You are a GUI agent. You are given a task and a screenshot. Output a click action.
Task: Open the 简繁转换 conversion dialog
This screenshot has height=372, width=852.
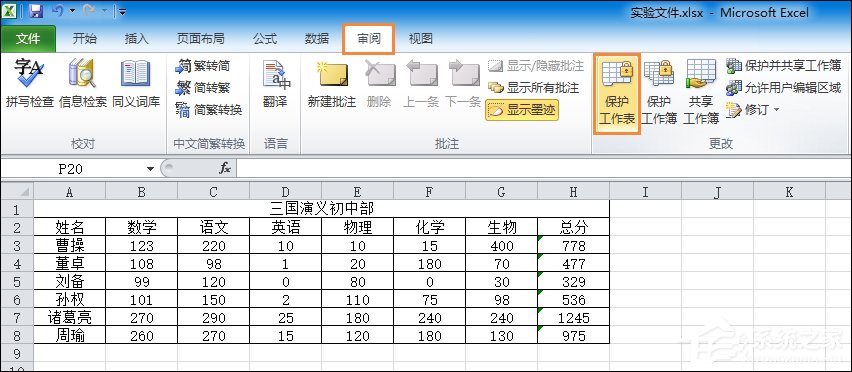click(x=209, y=110)
